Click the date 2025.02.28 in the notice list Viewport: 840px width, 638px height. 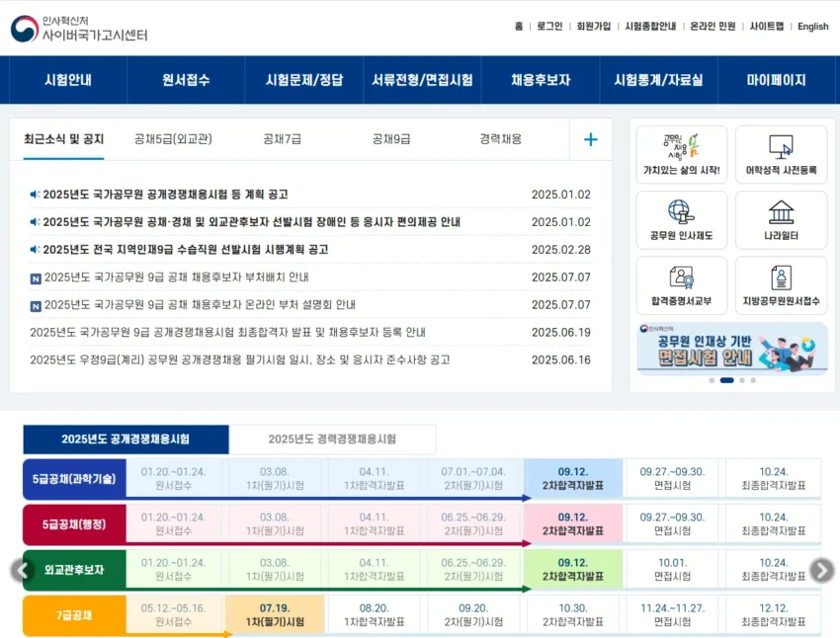point(561,250)
